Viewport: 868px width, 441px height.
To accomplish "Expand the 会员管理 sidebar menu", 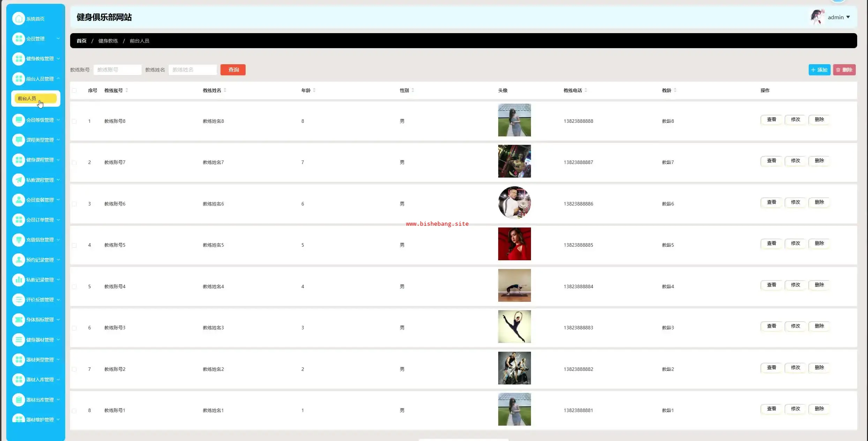I will click(36, 38).
